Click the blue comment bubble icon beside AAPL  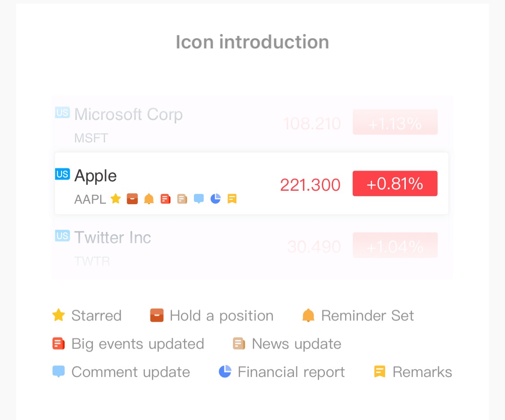199,199
